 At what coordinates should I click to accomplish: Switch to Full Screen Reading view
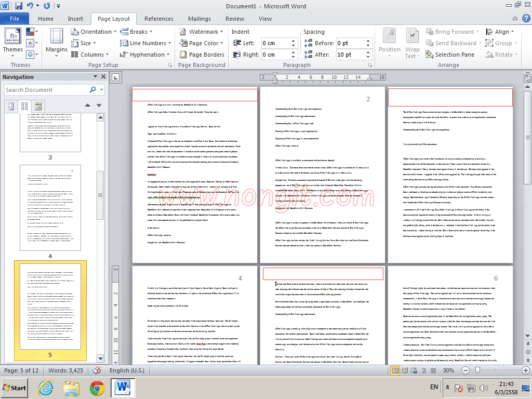[405, 370]
